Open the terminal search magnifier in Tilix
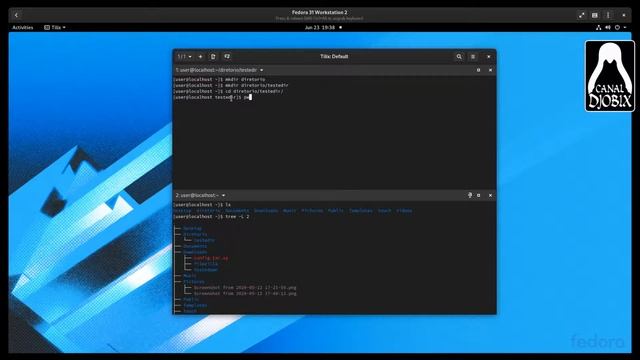The image size is (640, 360). [459, 56]
